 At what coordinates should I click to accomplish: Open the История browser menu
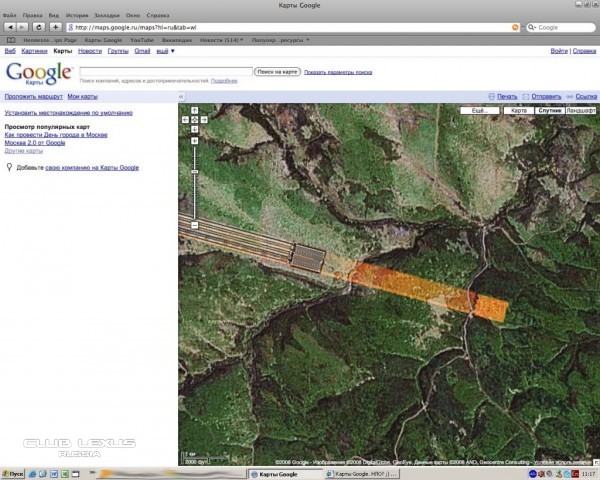76,16
